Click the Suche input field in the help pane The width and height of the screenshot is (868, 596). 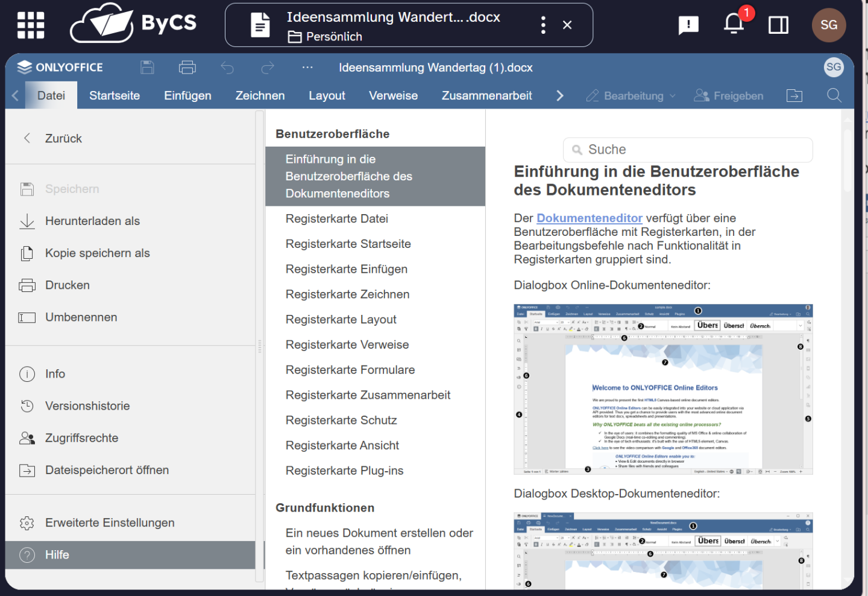[x=687, y=150]
